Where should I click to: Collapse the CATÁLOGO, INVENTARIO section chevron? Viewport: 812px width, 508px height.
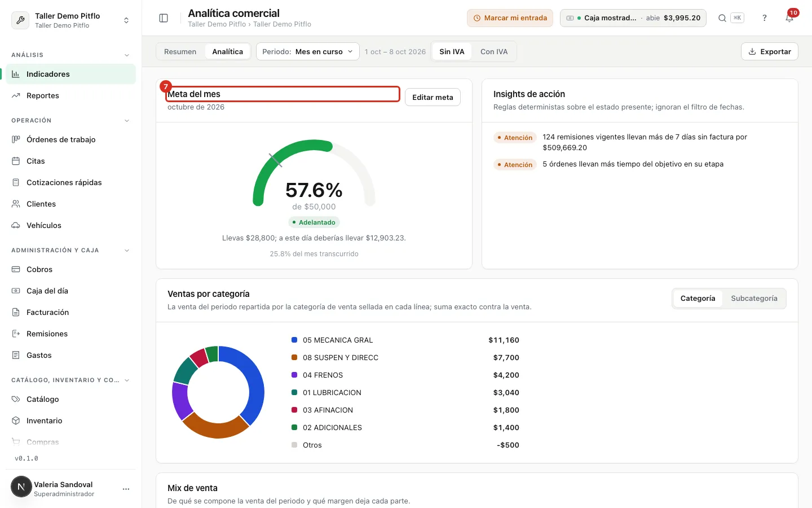point(127,380)
